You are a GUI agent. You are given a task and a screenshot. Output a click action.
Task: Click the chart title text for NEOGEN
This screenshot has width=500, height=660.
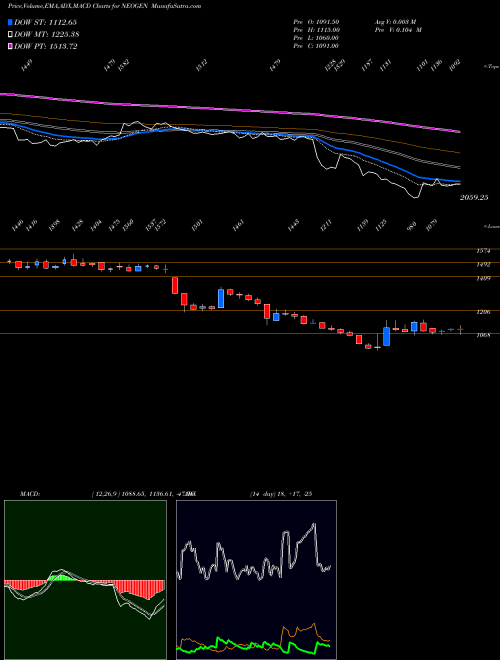coord(104,6)
